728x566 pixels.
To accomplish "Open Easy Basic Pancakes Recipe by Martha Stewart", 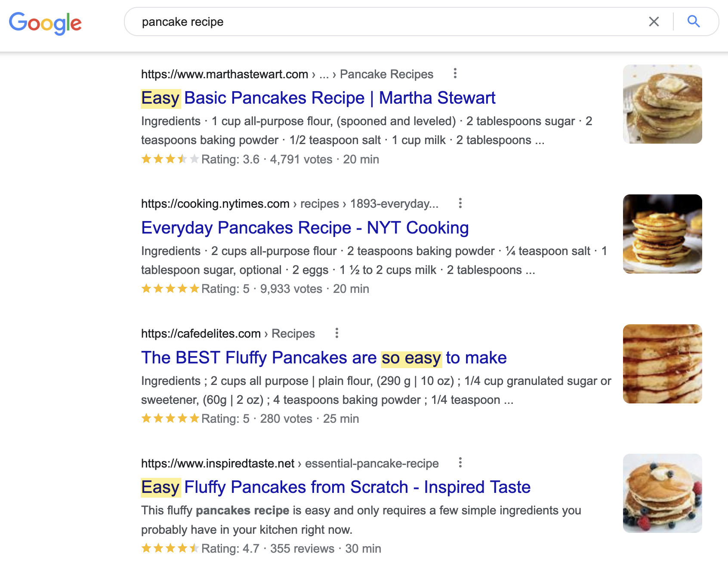I will tap(318, 98).
